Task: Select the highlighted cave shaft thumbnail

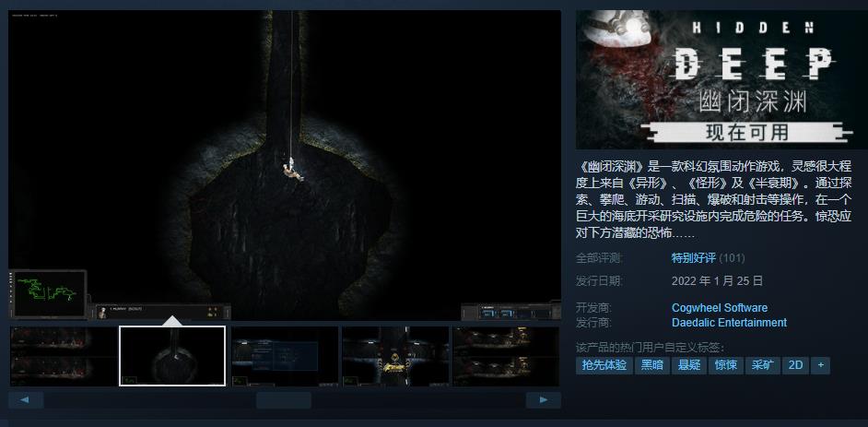Action: pos(172,356)
